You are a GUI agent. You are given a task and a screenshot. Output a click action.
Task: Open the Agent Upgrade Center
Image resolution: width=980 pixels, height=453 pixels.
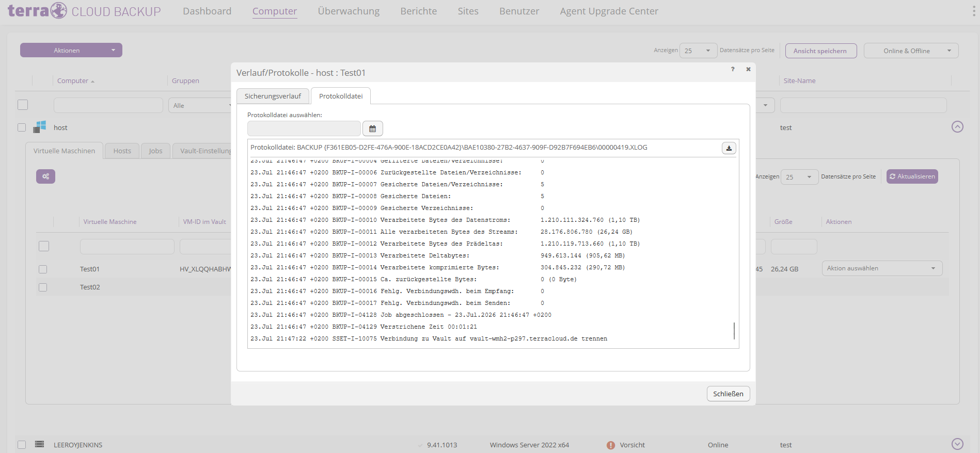[x=609, y=11]
